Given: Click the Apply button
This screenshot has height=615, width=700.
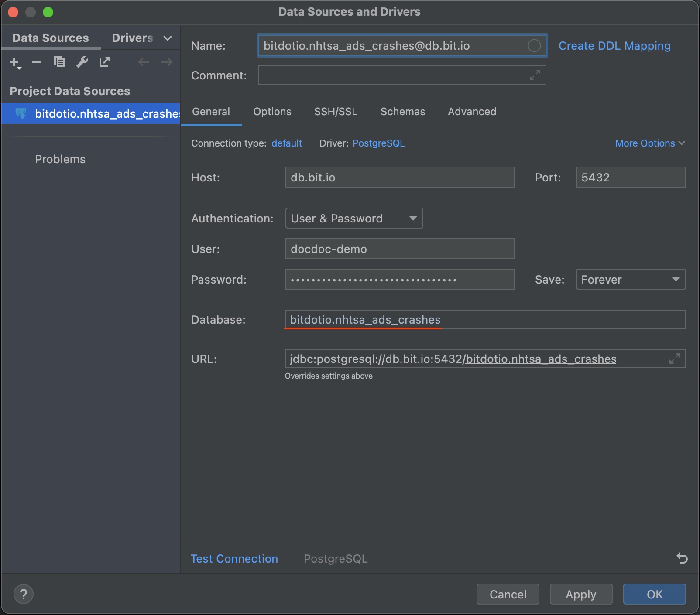Looking at the screenshot, I should [581, 594].
